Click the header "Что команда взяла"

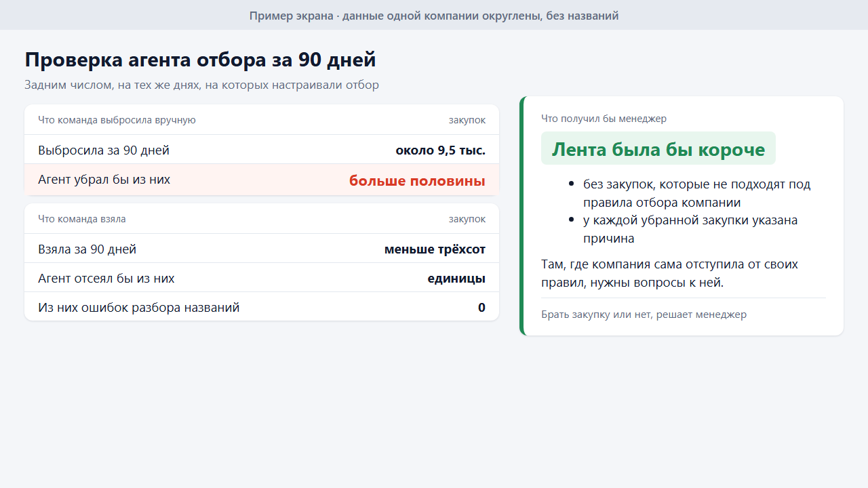pyautogui.click(x=82, y=219)
